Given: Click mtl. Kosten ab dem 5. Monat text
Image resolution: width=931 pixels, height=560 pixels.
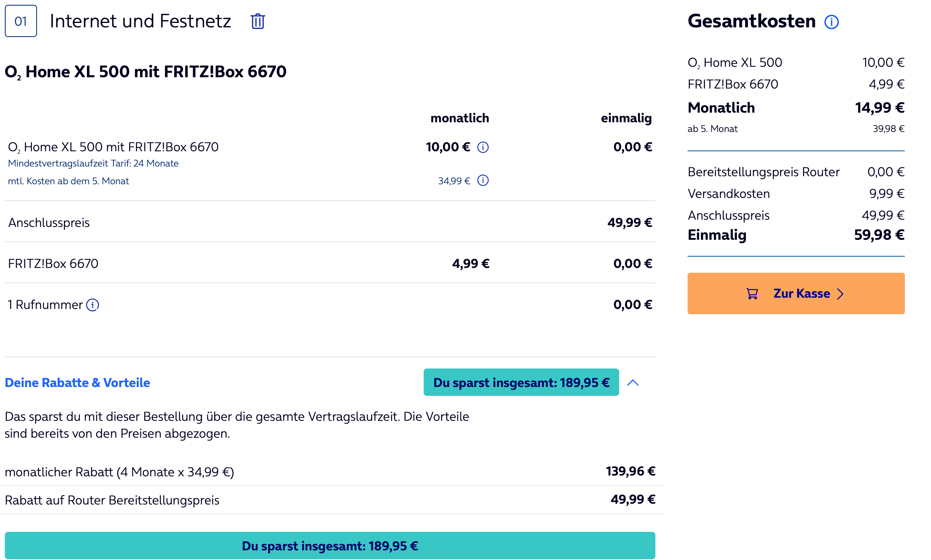Looking at the screenshot, I should point(68,181).
